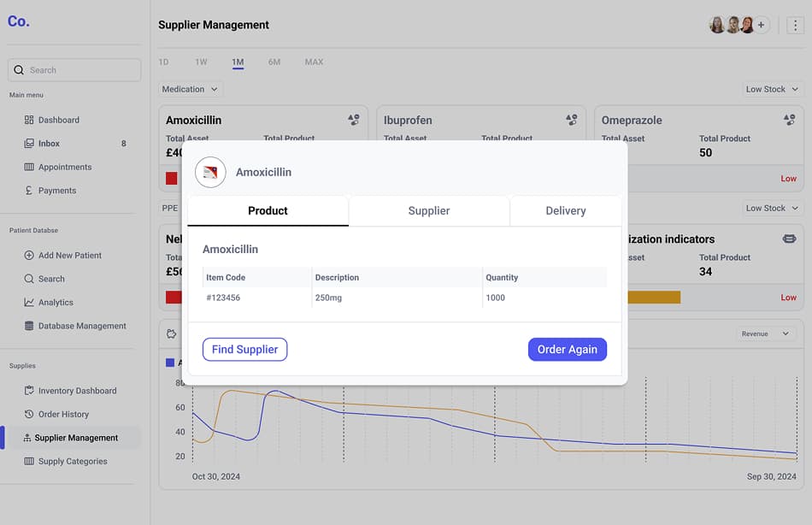Open the Low Stock filter dropdown
The image size is (812, 525).
[x=768, y=88]
